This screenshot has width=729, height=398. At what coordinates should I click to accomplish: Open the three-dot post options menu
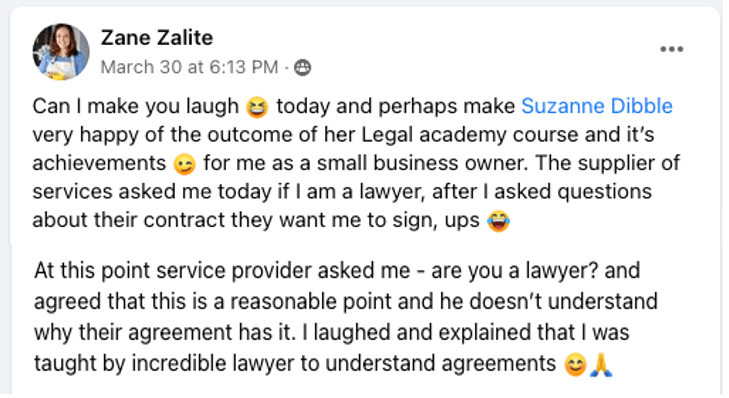pos(671,49)
